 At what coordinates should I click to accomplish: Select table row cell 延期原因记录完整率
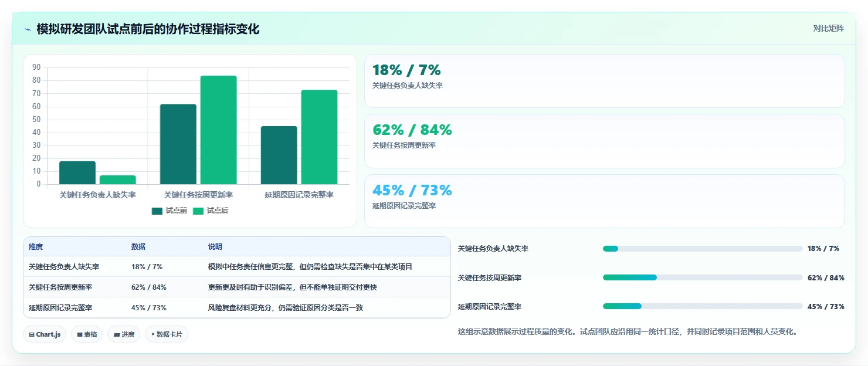[60, 308]
